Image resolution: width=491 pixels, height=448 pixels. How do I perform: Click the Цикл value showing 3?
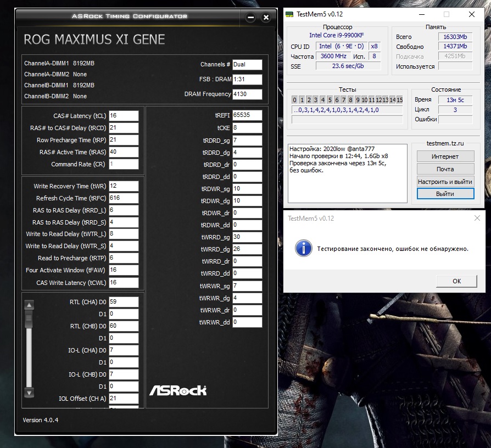point(455,110)
